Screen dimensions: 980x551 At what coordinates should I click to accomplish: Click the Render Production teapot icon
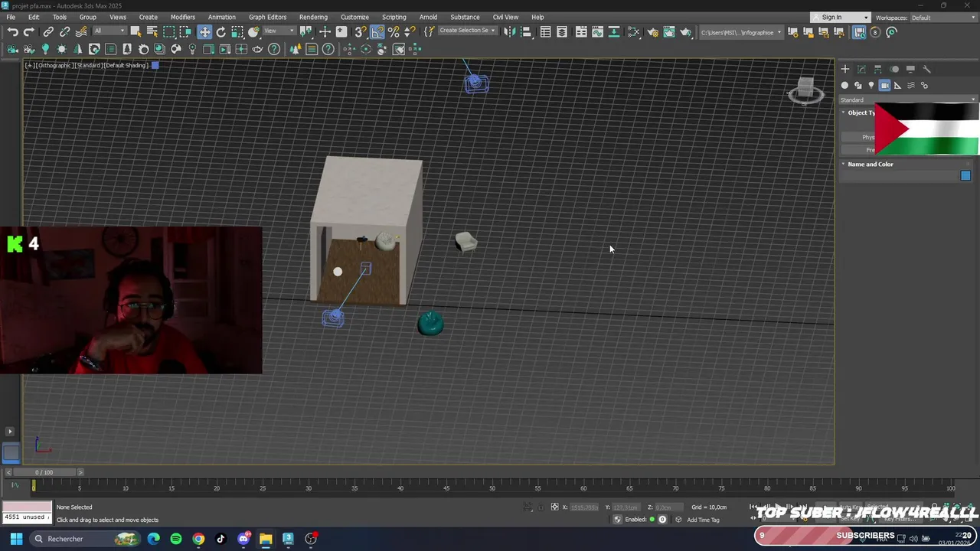(x=686, y=32)
